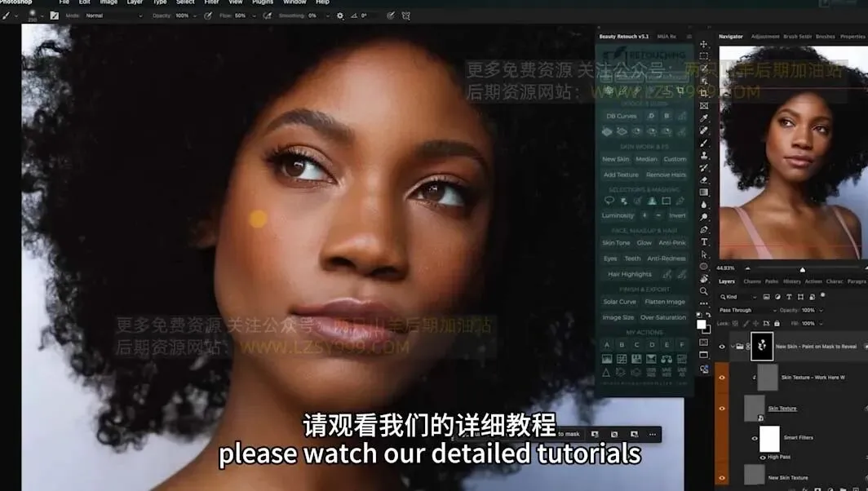Click the Remove Hairs button
Viewport: 868px width, 491px height.
coord(666,175)
